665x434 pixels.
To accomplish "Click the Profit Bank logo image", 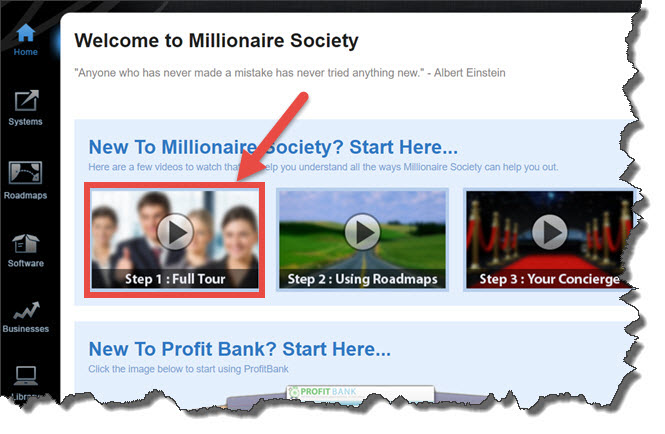I will click(x=360, y=393).
